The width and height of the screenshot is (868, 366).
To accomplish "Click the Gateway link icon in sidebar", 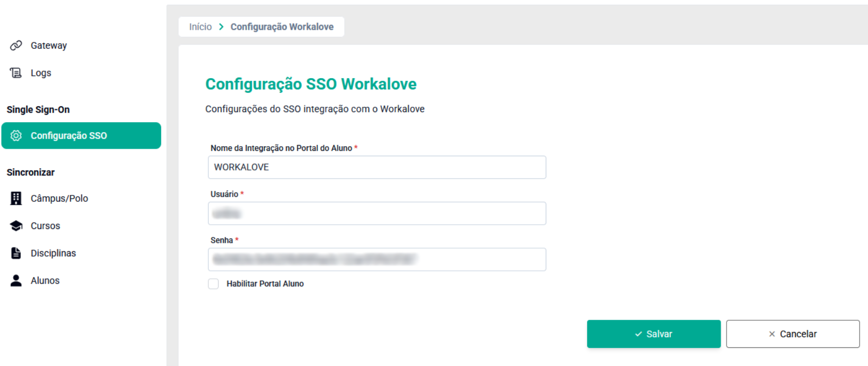I will (x=16, y=45).
